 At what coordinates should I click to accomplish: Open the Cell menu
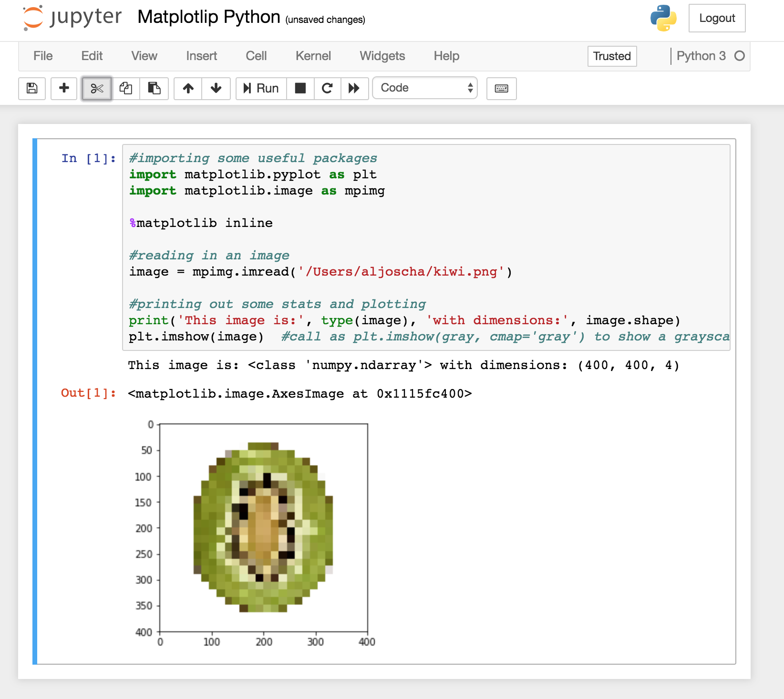click(257, 56)
